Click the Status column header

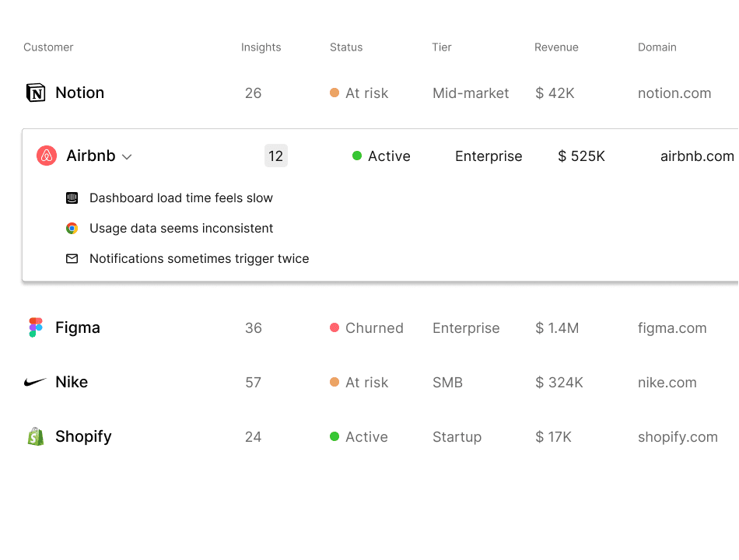[346, 47]
